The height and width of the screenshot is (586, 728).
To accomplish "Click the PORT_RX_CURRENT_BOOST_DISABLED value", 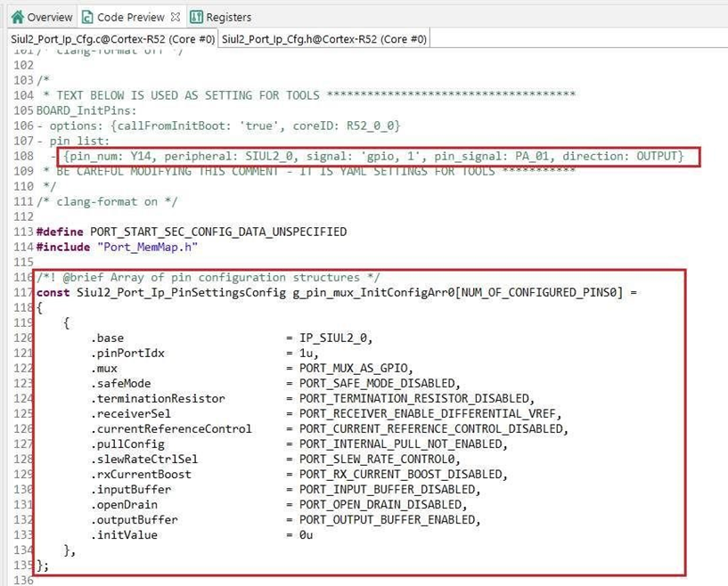I will coord(403,475).
